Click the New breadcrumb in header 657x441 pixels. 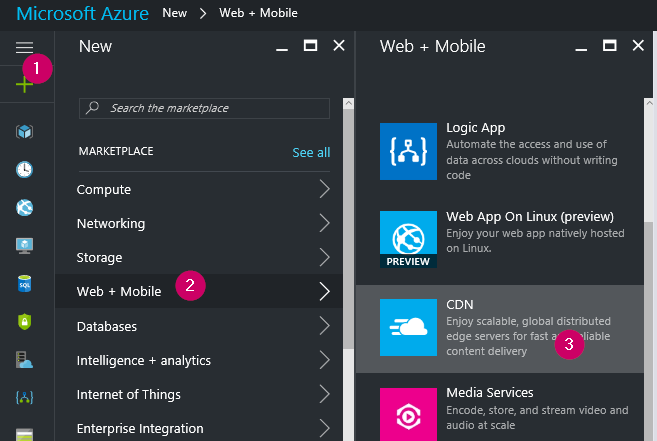pos(174,14)
